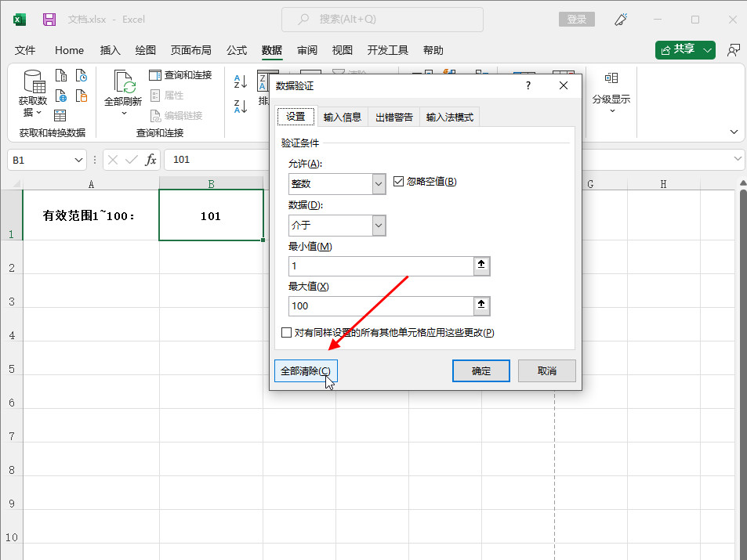Toggle the 忽略空值 checkbox
The width and height of the screenshot is (747, 560).
[x=398, y=182]
